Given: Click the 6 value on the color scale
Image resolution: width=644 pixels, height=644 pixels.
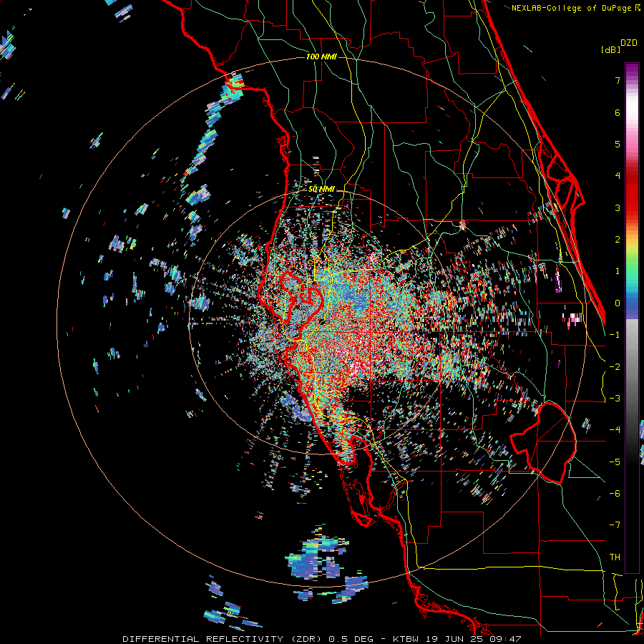Looking at the screenshot, I should point(618,112).
